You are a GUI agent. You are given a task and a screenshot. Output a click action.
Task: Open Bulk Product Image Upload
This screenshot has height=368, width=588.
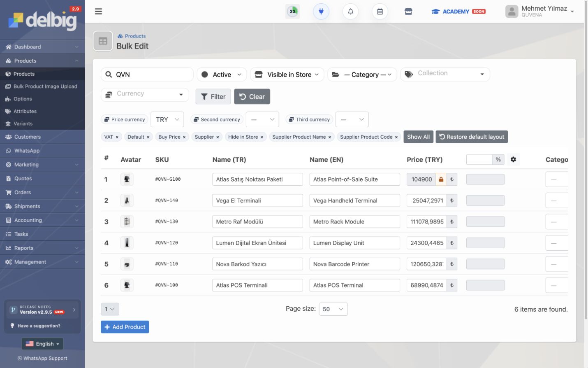(x=42, y=86)
